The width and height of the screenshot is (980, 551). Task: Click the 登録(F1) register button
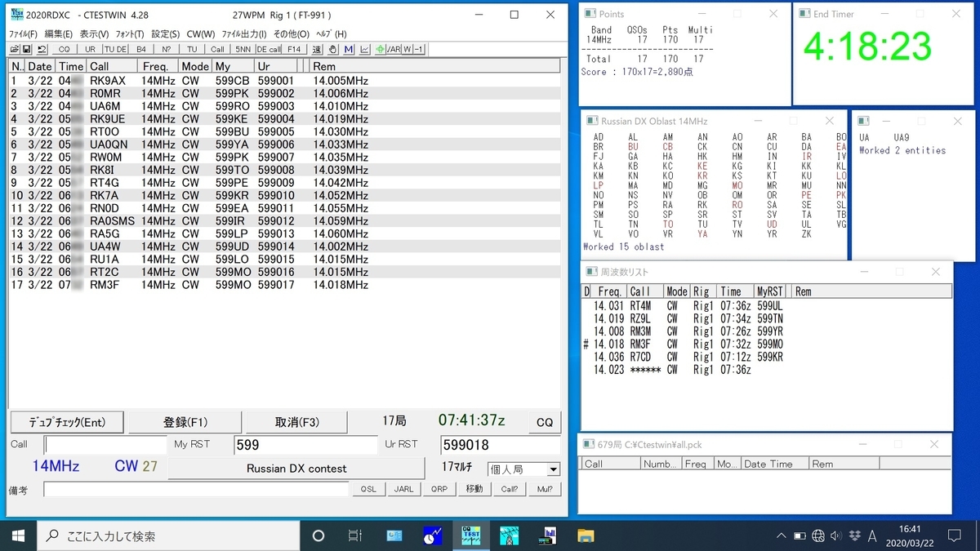[x=185, y=422]
